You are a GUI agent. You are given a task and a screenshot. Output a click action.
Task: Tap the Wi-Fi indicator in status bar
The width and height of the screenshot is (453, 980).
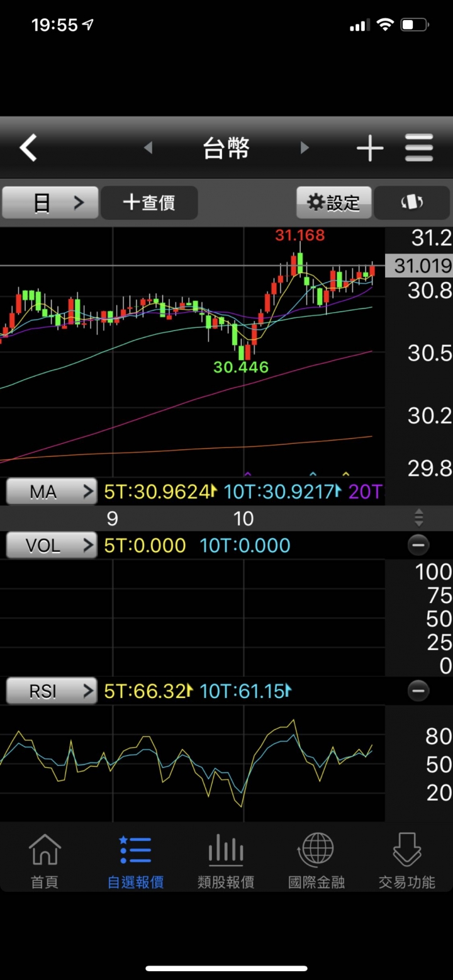click(x=384, y=25)
